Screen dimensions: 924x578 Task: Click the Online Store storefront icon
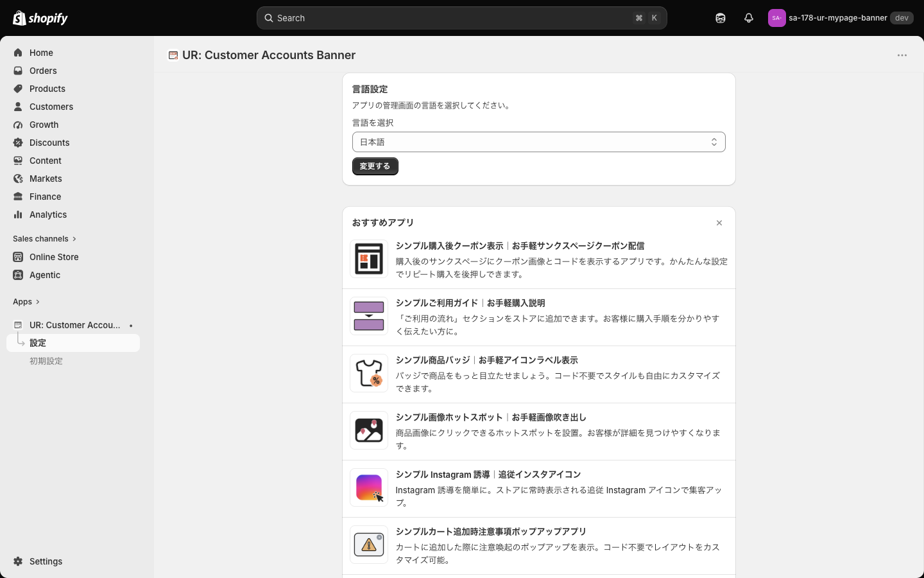(x=18, y=257)
